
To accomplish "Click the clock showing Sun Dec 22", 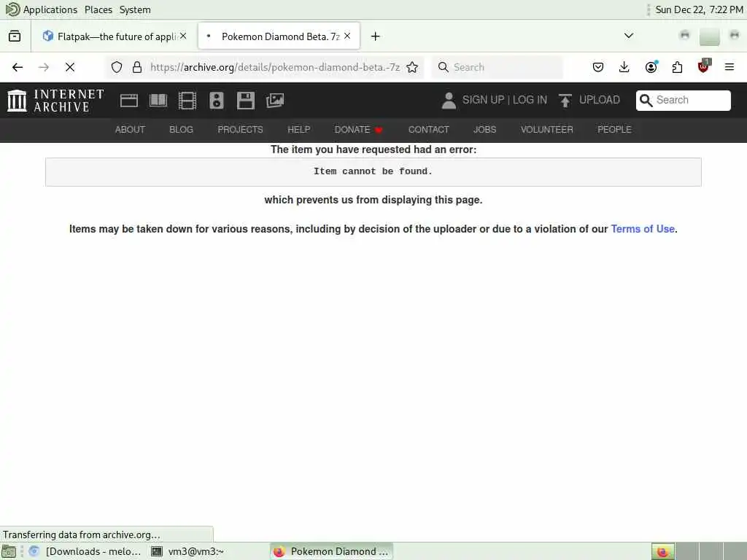I will point(698,9).
